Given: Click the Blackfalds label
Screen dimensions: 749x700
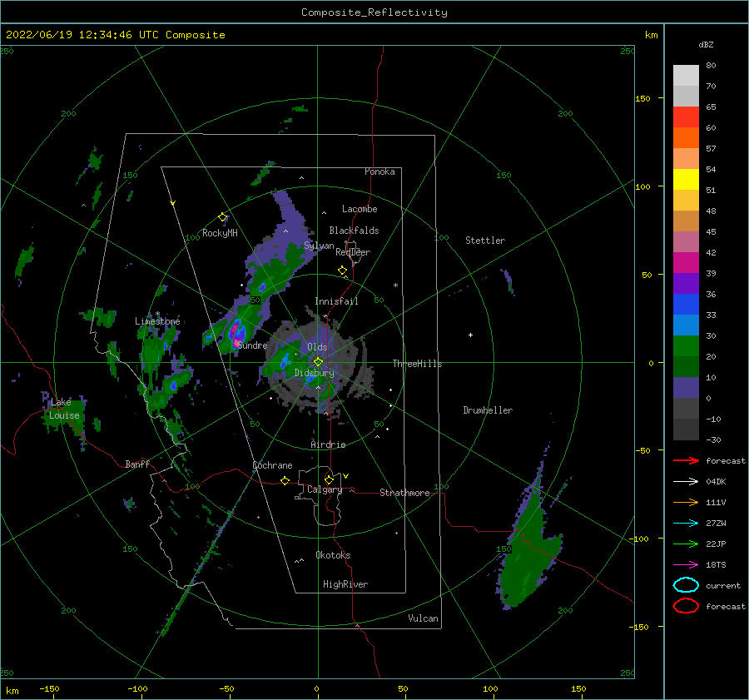Looking at the screenshot, I should 354,231.
